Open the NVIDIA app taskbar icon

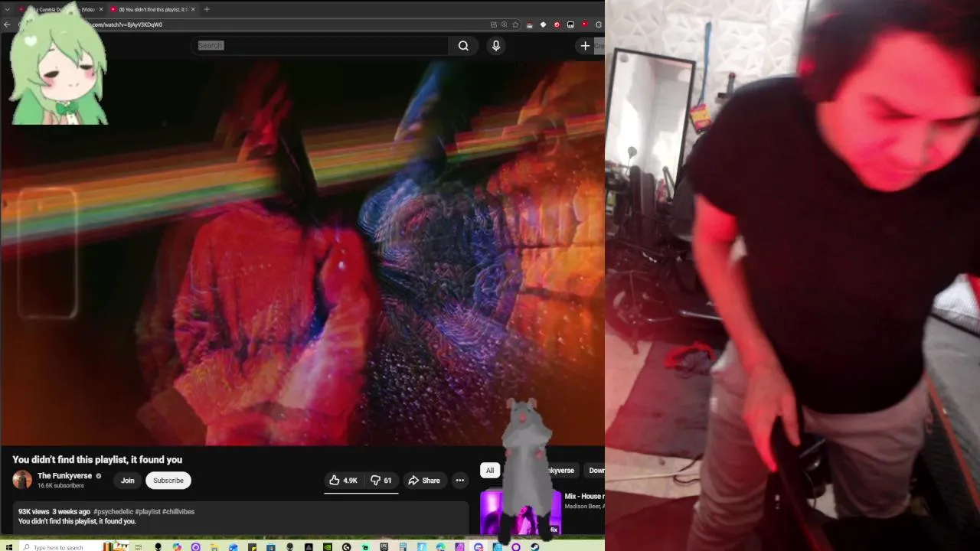click(x=328, y=546)
